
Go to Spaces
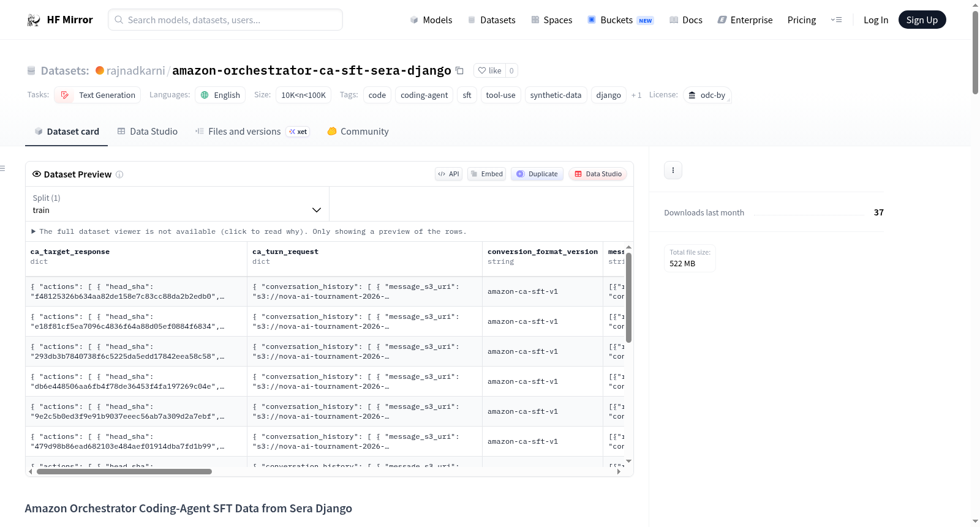click(x=552, y=20)
